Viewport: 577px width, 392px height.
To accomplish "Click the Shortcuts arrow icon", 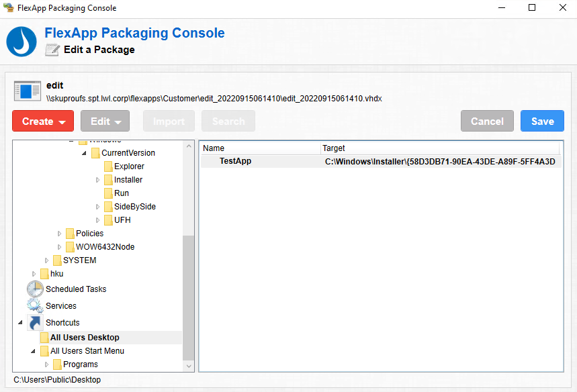I will (35, 322).
